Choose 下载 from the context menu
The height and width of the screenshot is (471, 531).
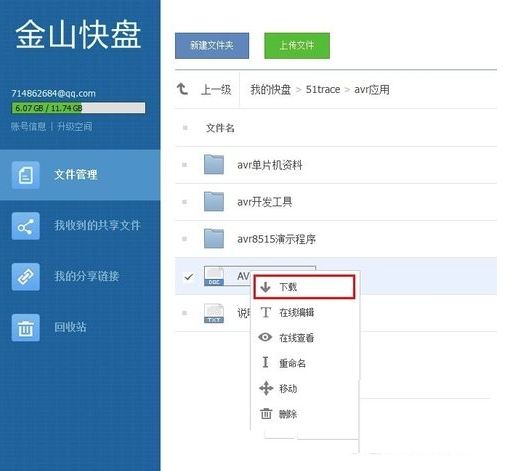(304, 287)
